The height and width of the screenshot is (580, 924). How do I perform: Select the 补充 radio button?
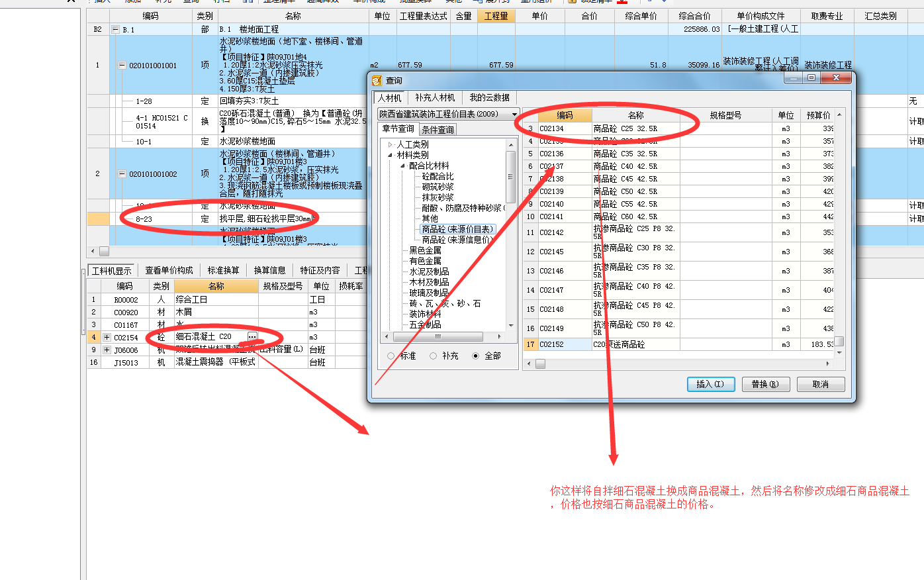click(433, 356)
